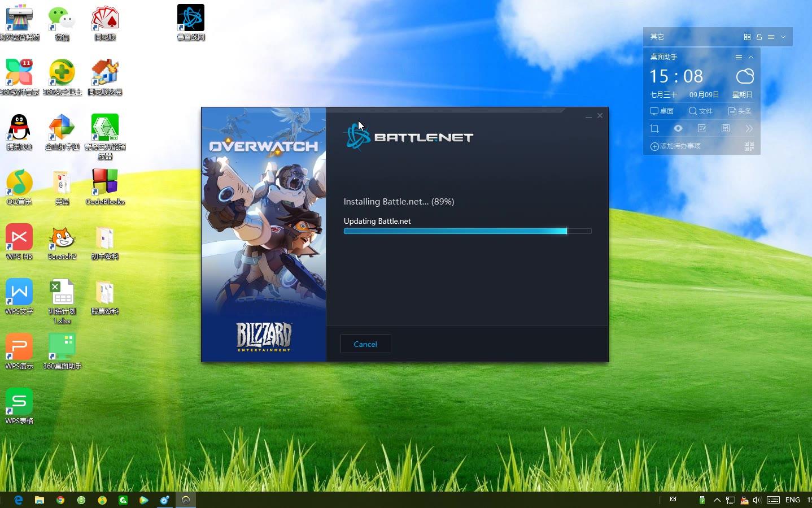Click the screenshot crop tool in widget
The width and height of the screenshot is (812, 508).
pyautogui.click(x=654, y=129)
